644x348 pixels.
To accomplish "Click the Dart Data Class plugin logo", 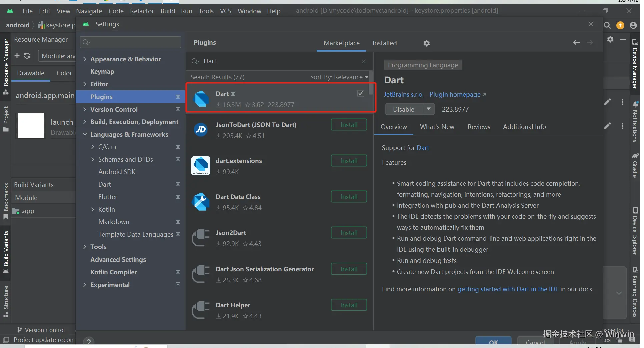I will point(201,202).
